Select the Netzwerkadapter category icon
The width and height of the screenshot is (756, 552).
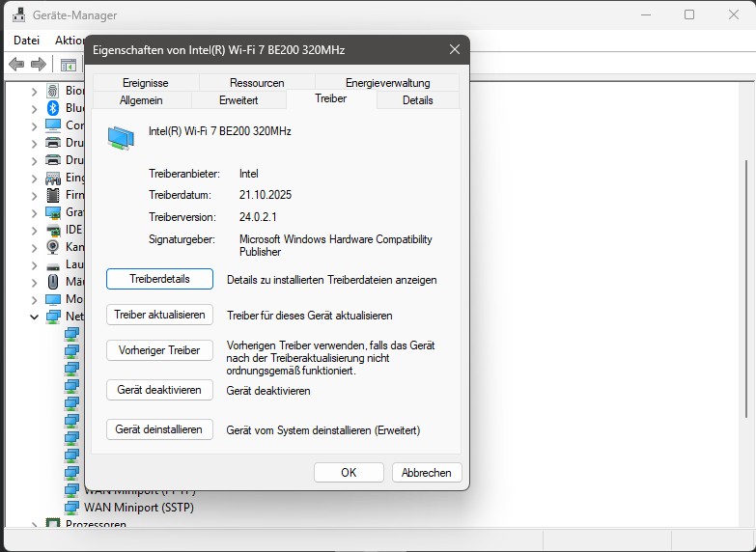pyautogui.click(x=53, y=317)
